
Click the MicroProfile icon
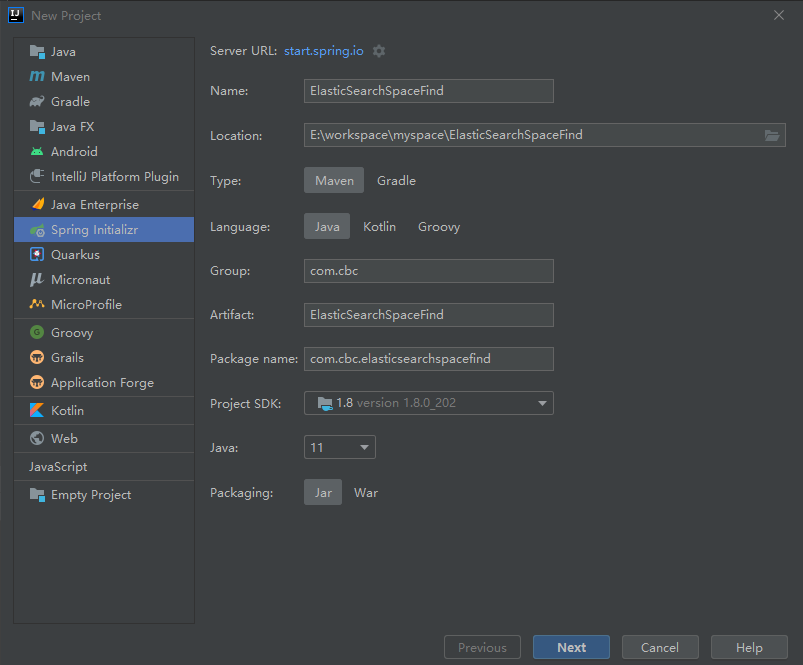click(37, 304)
